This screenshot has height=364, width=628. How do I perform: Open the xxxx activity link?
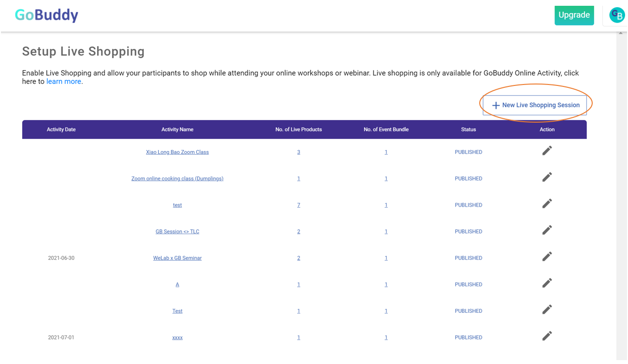point(177,338)
